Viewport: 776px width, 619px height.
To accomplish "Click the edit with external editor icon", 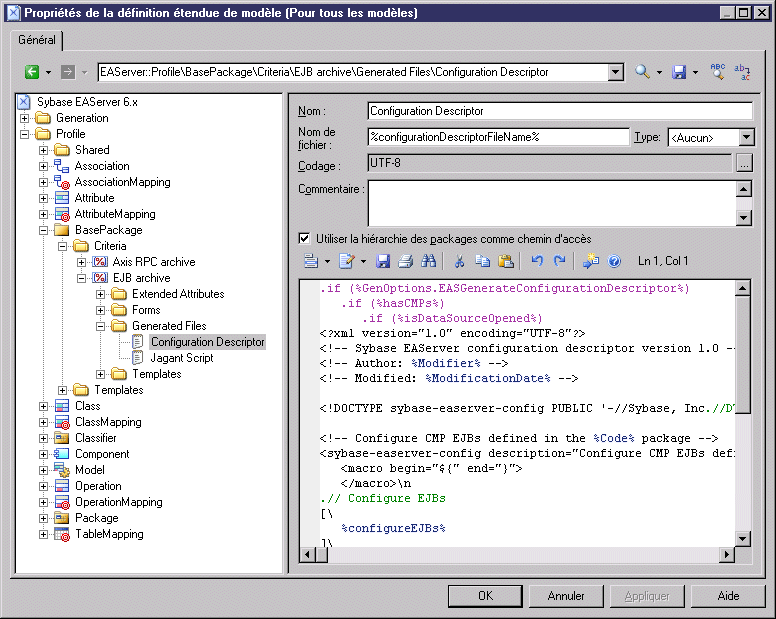I will tap(346, 261).
